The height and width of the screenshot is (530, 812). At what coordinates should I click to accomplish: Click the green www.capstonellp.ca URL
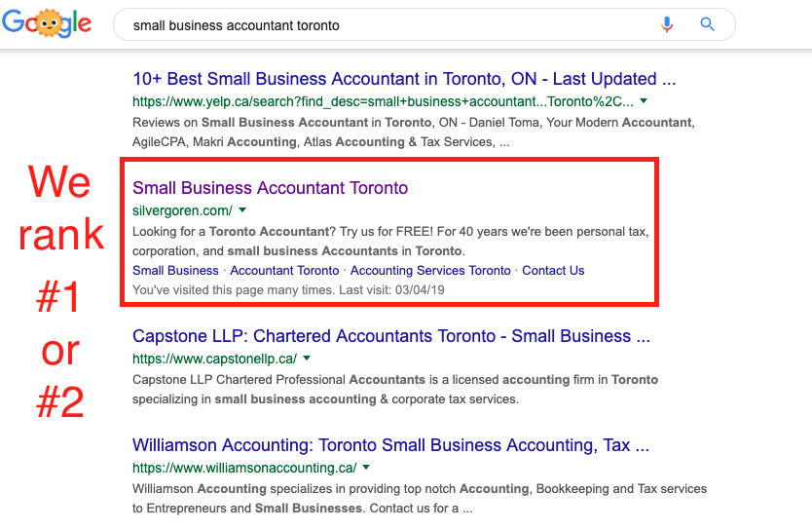click(x=214, y=359)
